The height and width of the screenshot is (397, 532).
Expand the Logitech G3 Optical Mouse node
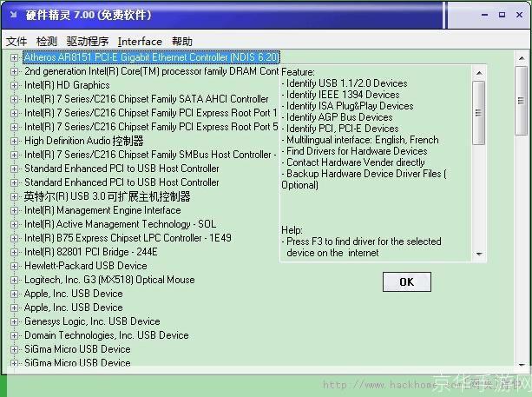point(14,281)
